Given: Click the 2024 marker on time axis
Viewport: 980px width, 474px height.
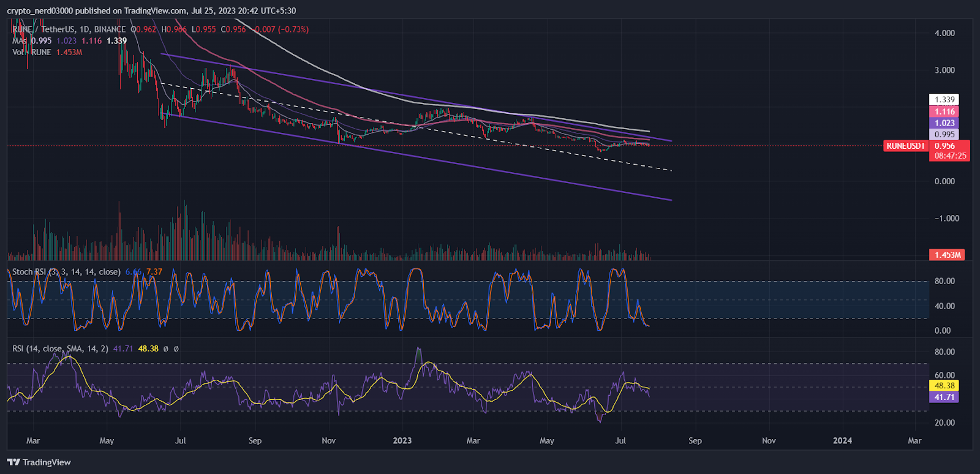Looking at the screenshot, I should point(842,441).
